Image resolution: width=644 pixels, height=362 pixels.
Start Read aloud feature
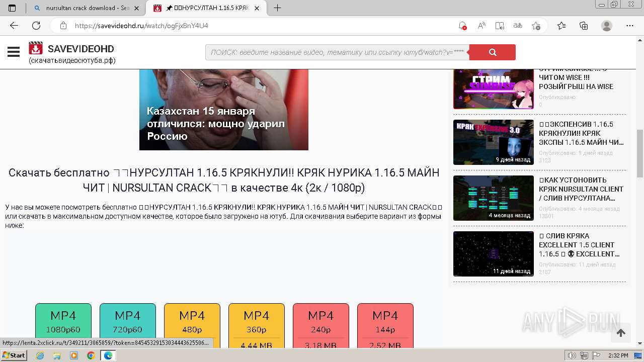pos(481,26)
